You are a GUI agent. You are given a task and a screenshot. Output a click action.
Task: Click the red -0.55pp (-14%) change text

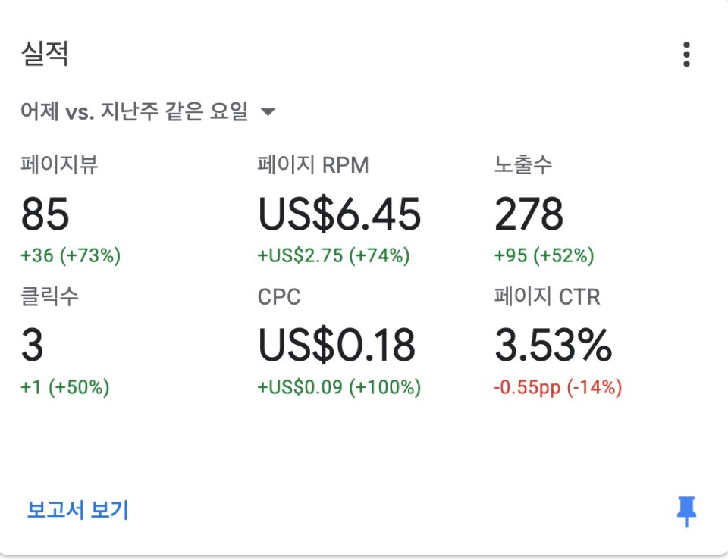tap(557, 388)
